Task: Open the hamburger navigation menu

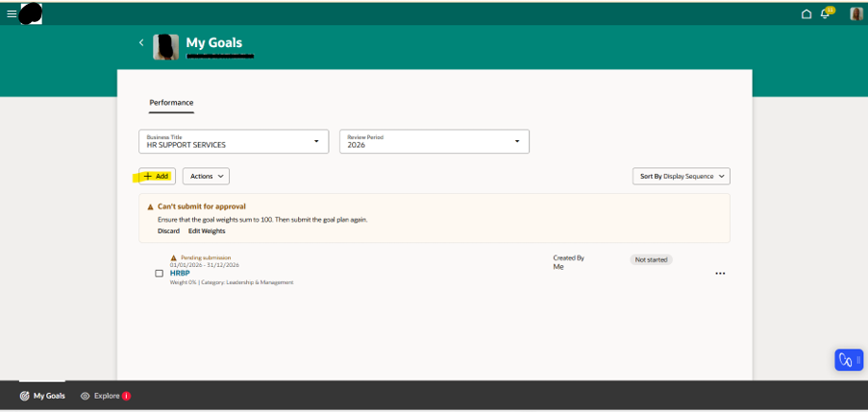Action: point(12,13)
